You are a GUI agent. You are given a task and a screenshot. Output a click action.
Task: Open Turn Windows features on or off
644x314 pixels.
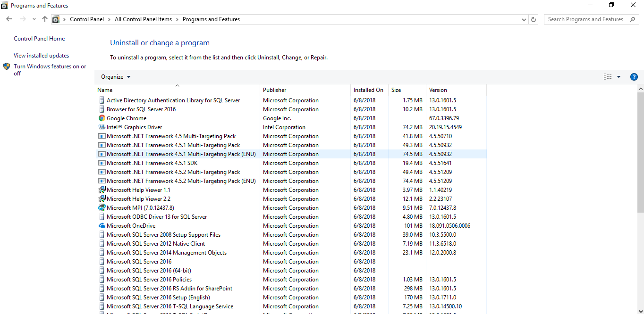50,70
